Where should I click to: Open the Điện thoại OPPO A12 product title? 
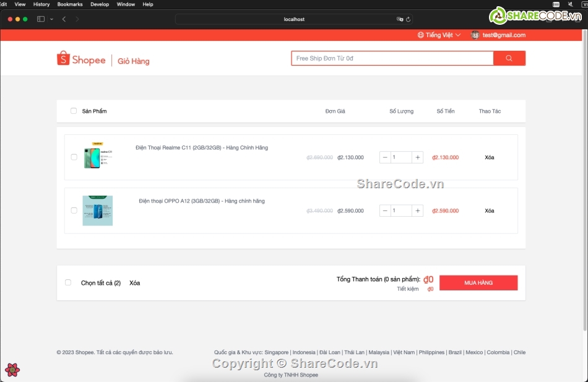point(202,201)
